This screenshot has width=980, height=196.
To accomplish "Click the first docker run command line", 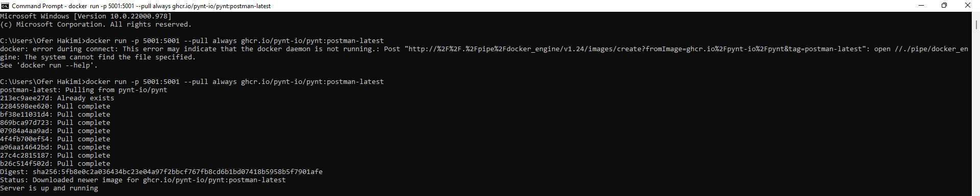I will (x=192, y=41).
